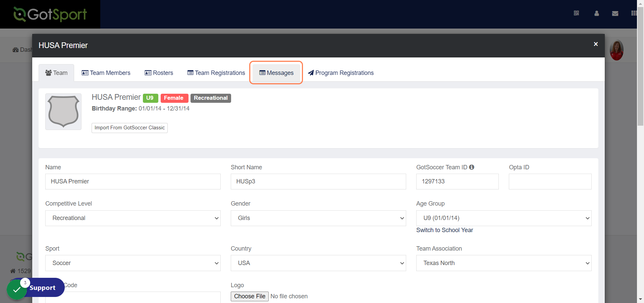
Task: Open the Rosters tab
Action: (159, 73)
